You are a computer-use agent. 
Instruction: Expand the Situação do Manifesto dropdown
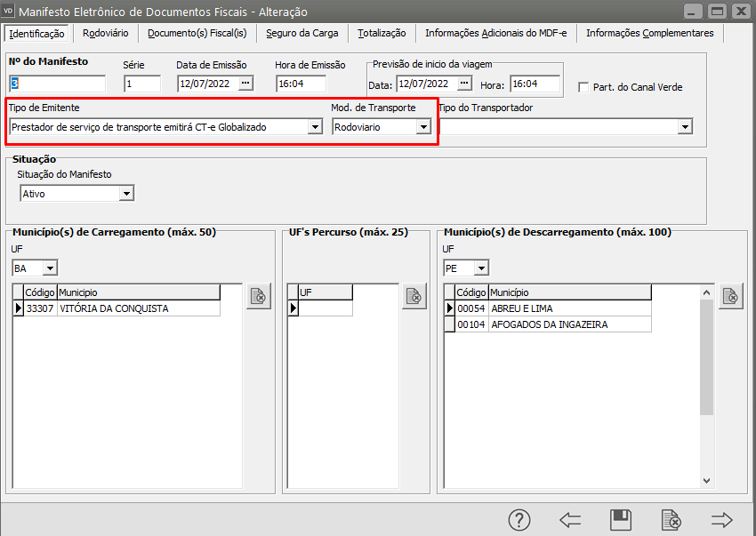coord(126,194)
